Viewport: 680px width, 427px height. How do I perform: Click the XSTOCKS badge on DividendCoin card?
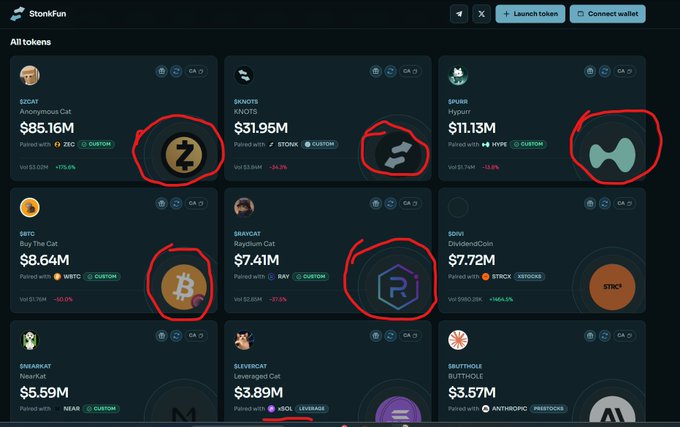[530, 276]
